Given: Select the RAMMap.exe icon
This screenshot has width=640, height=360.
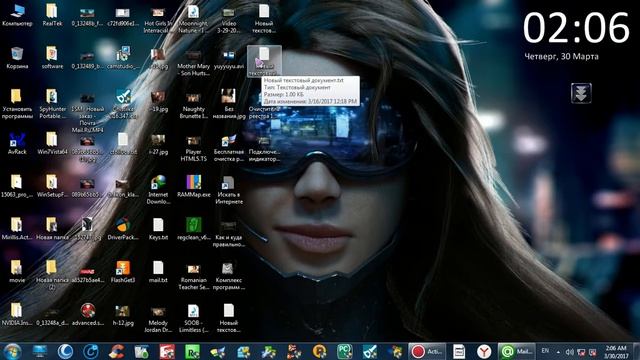Looking at the screenshot, I should (x=193, y=187).
